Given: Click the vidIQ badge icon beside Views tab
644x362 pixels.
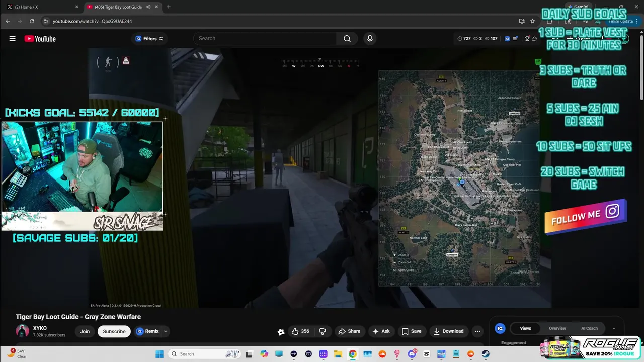Looking at the screenshot, I should [x=500, y=328].
